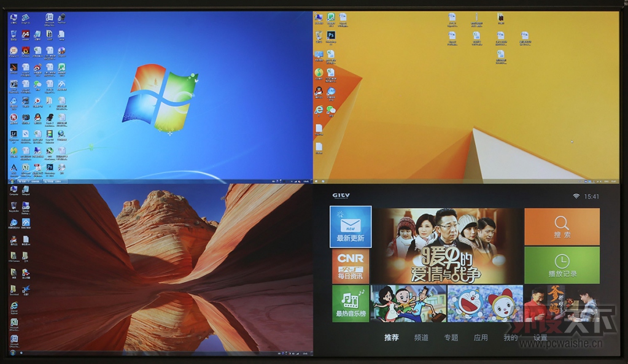The width and height of the screenshot is (628, 364).
Task: Open the webcam icon in Windows 7 top row
Action: tap(62, 17)
